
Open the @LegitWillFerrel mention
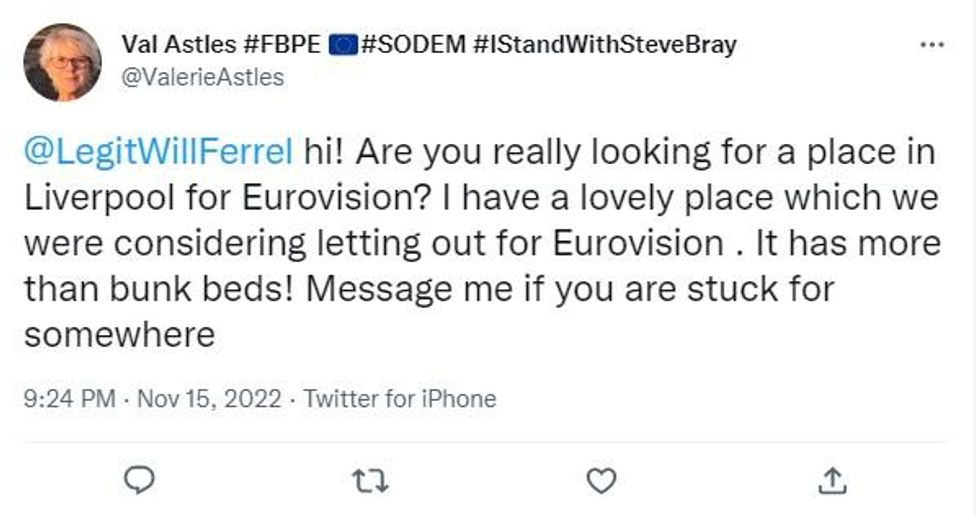click(x=158, y=153)
